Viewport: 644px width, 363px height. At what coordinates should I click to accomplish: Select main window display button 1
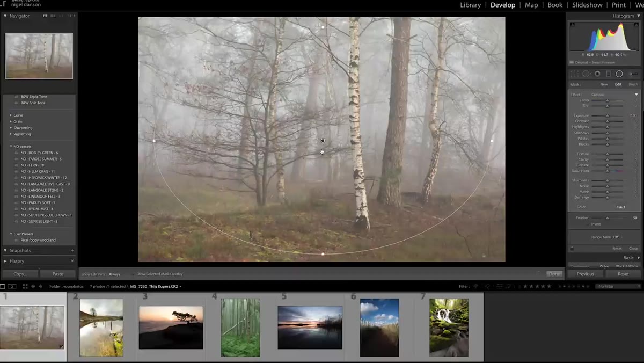click(2, 286)
